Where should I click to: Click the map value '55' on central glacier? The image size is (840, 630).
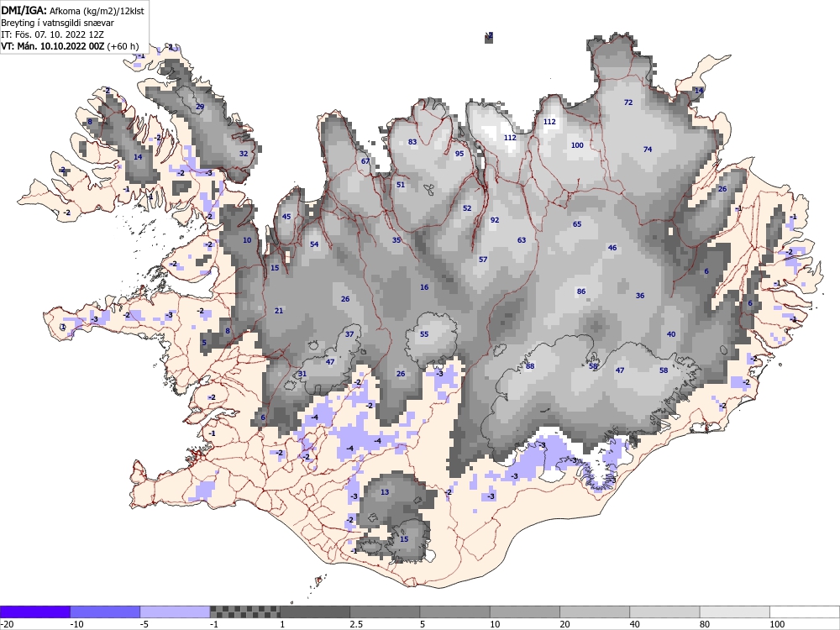423,334
